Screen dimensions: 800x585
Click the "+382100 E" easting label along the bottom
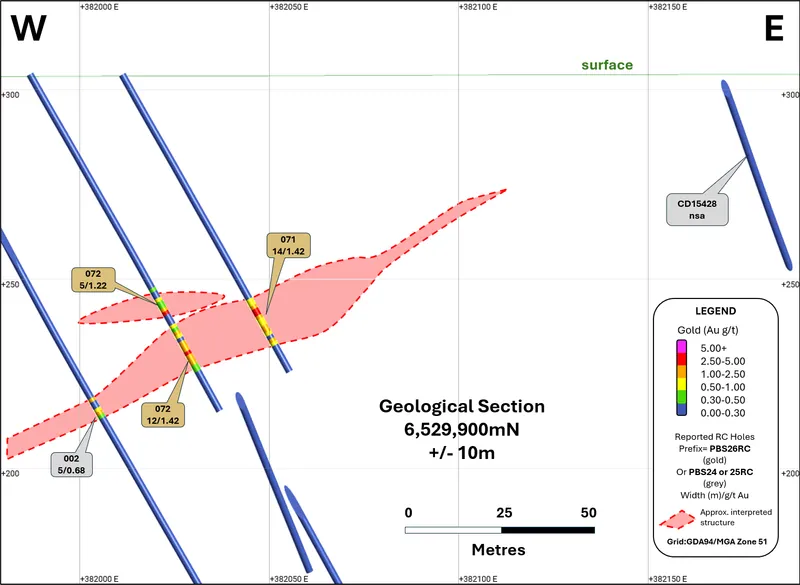point(479,579)
